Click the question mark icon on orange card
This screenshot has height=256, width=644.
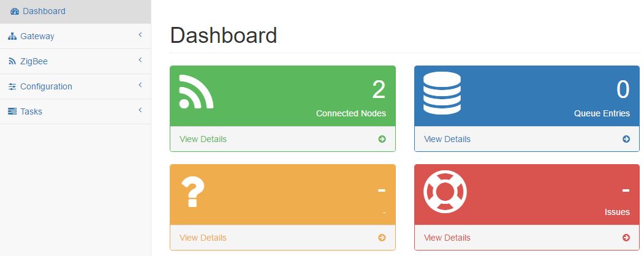coord(192,190)
